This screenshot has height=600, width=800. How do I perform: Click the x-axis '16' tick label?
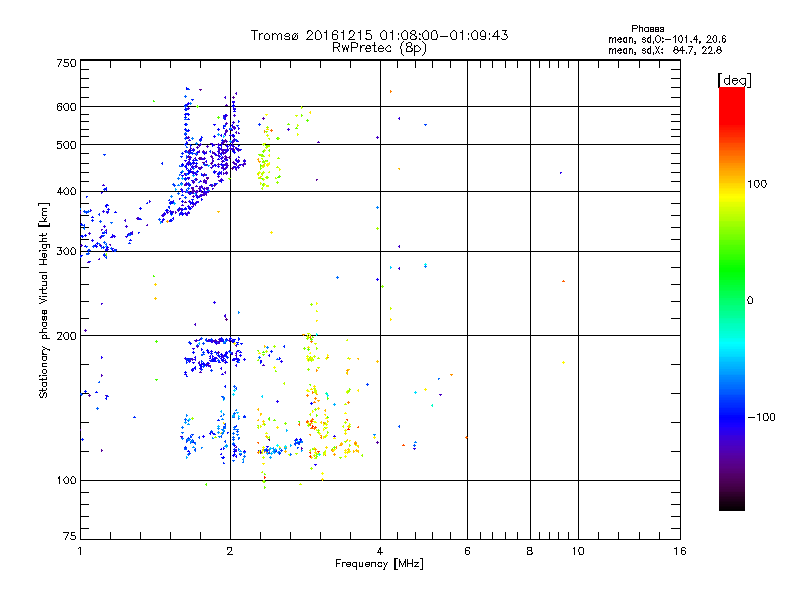[680, 551]
